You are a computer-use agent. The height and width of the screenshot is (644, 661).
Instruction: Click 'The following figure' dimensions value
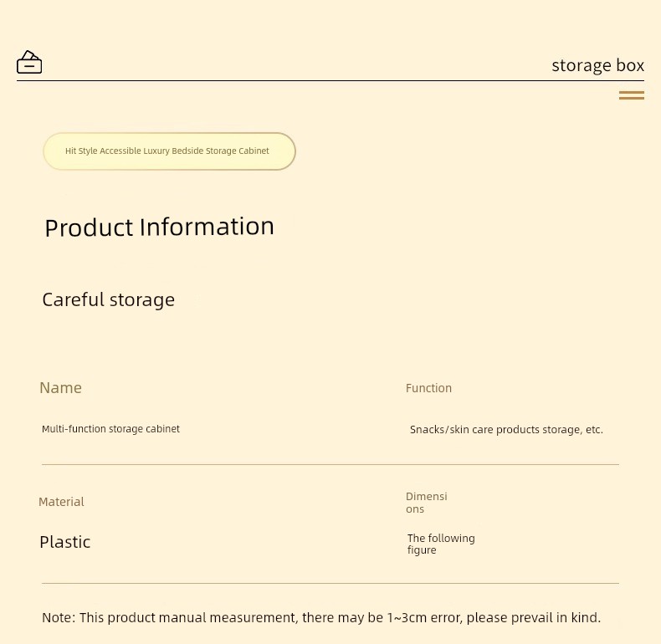[441, 544]
